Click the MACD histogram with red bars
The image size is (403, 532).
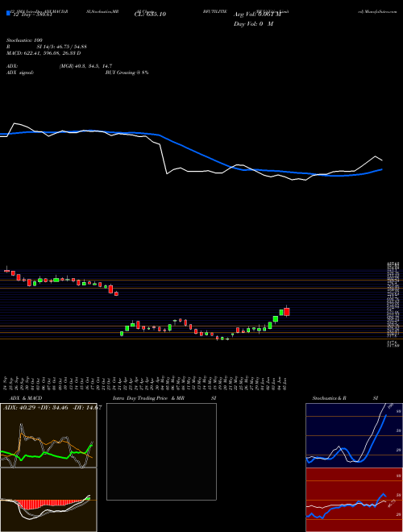(x=48, y=500)
